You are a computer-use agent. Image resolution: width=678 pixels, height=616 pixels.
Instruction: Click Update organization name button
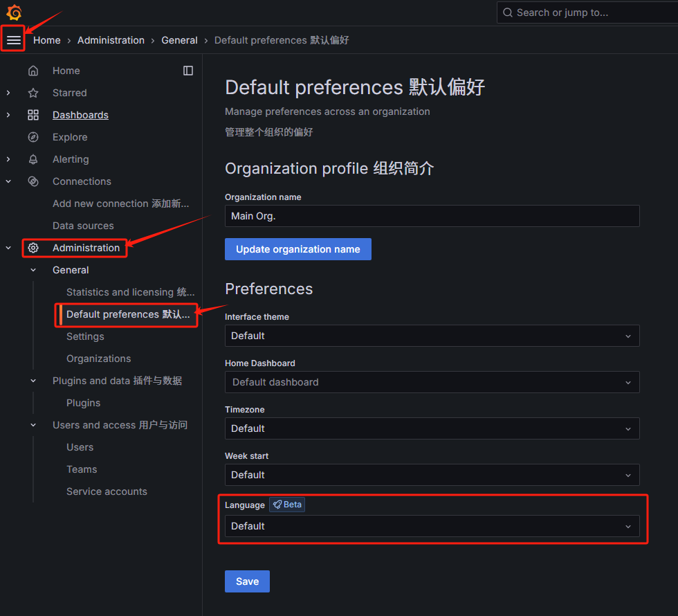pyautogui.click(x=298, y=249)
